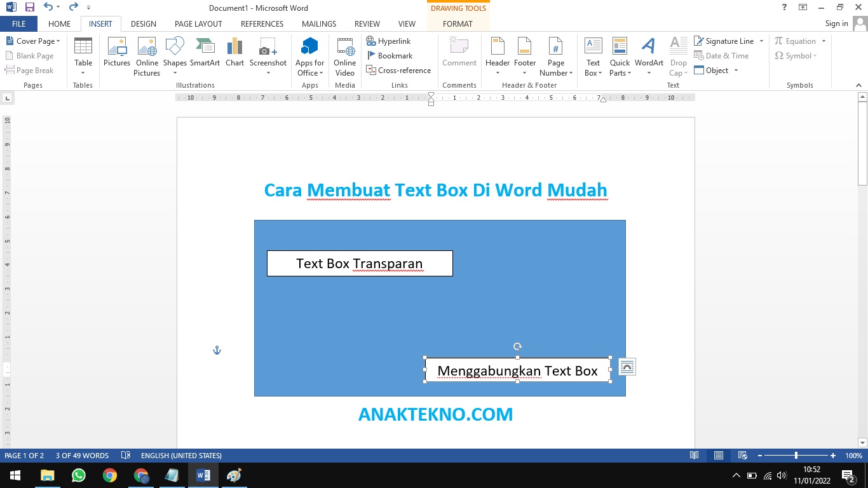Open WhatsApp from the taskbar
This screenshot has height=488, width=868.
(x=79, y=475)
